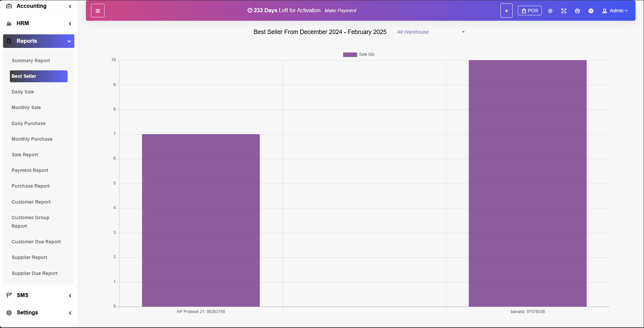Click the Settings gear icon in the sidebar
This screenshot has width=644, height=328.
[9, 313]
